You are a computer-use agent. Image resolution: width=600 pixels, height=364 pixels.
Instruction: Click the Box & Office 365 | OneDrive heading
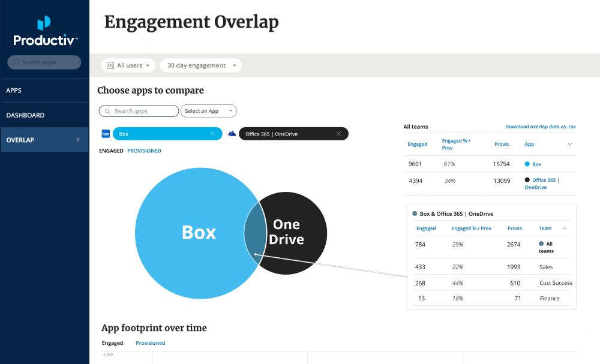click(x=457, y=213)
